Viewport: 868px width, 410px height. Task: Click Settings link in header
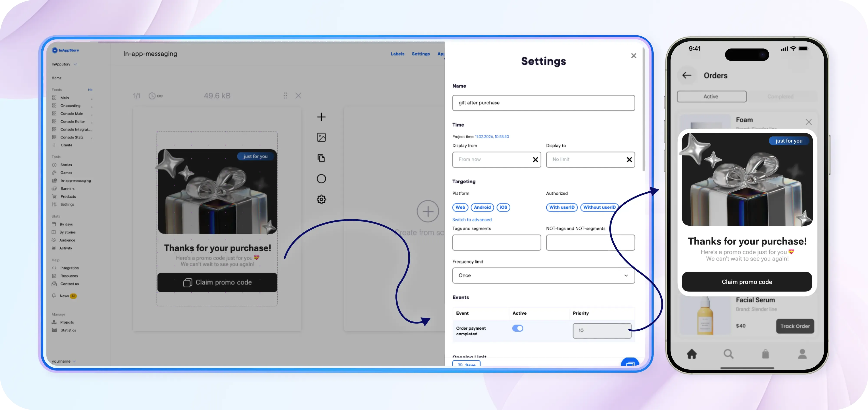421,54
